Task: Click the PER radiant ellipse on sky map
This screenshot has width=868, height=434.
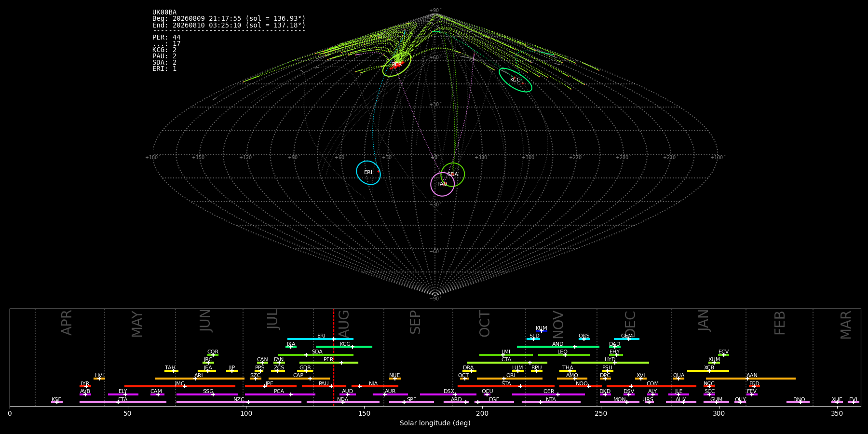Action: (397, 64)
